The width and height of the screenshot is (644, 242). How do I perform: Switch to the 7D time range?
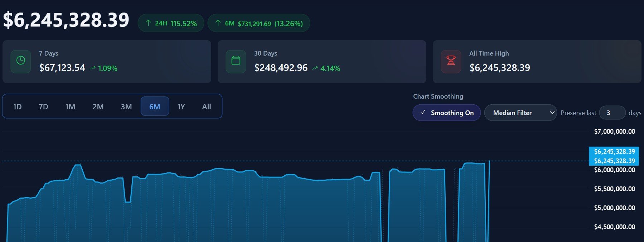43,107
